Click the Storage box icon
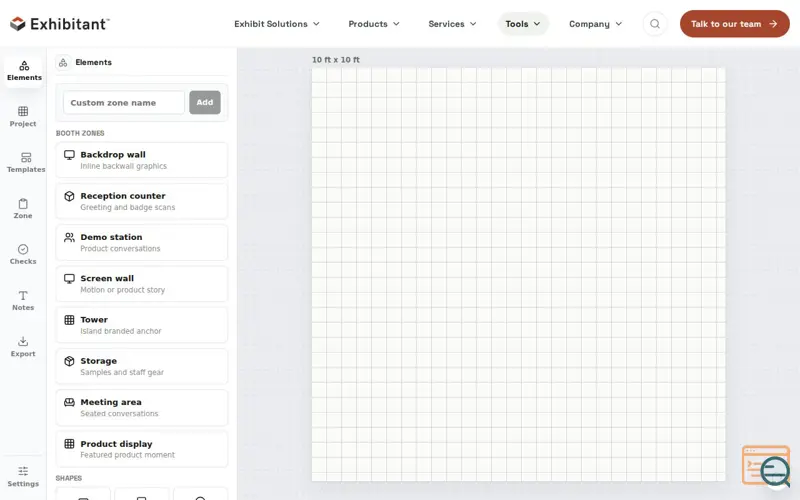800x500 pixels. pyautogui.click(x=69, y=361)
